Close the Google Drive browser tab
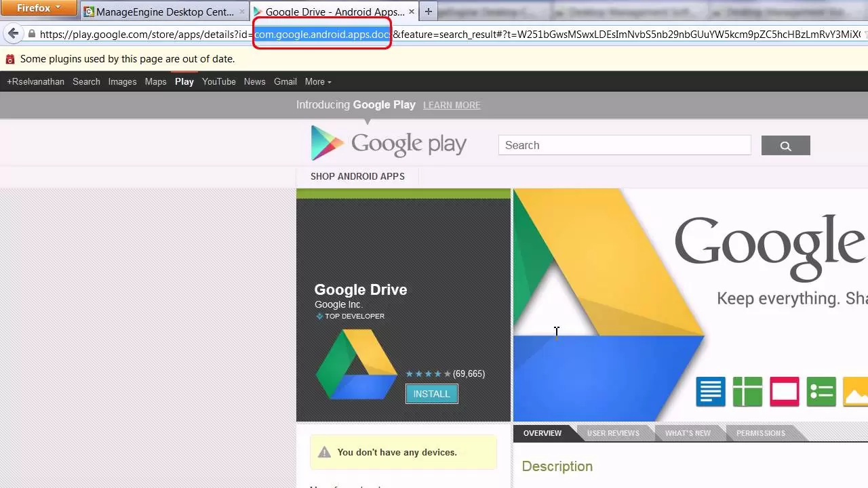This screenshot has width=868, height=488. [x=412, y=12]
